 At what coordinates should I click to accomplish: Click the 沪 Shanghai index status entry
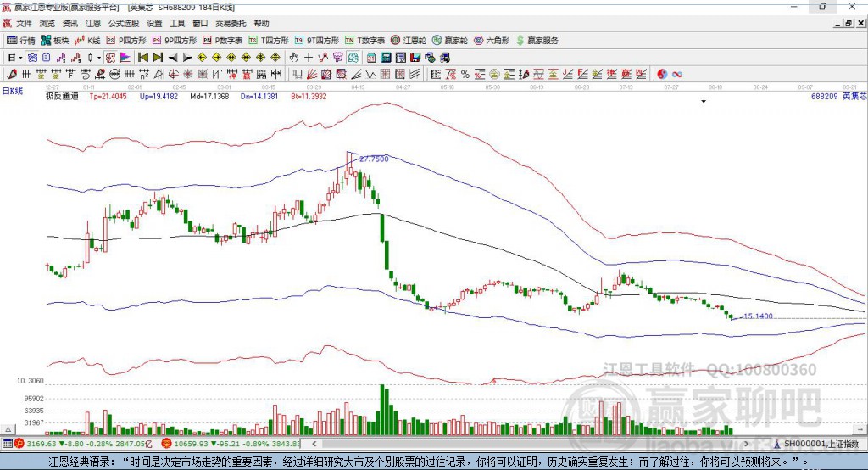(84, 444)
